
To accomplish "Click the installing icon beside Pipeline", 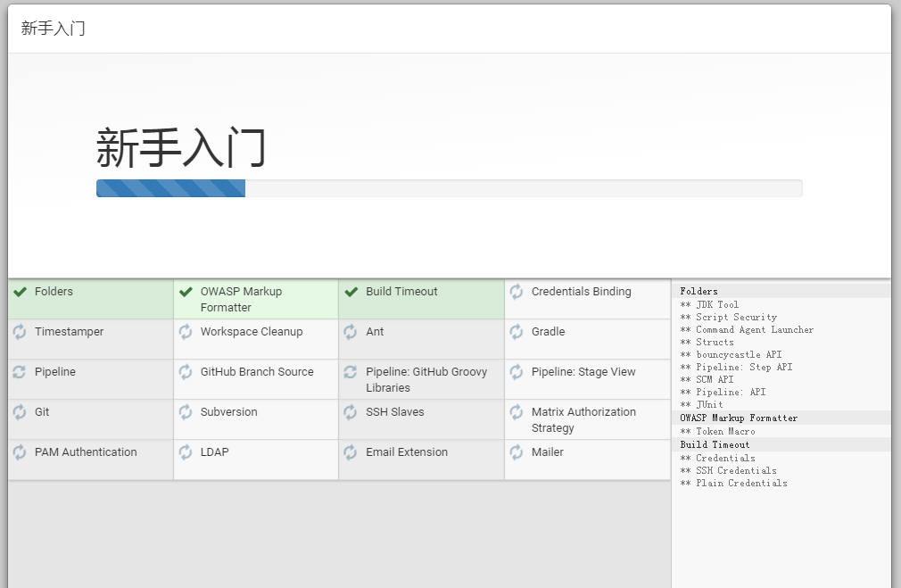I will click(x=20, y=372).
